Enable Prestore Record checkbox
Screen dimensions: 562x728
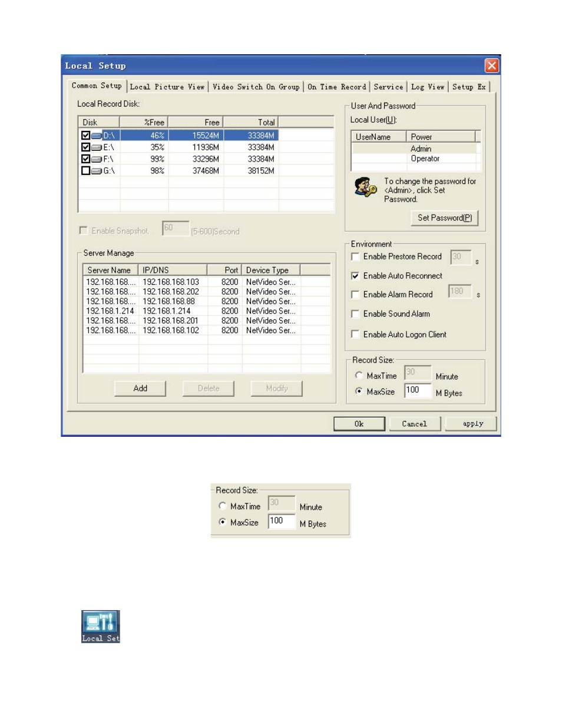355,256
